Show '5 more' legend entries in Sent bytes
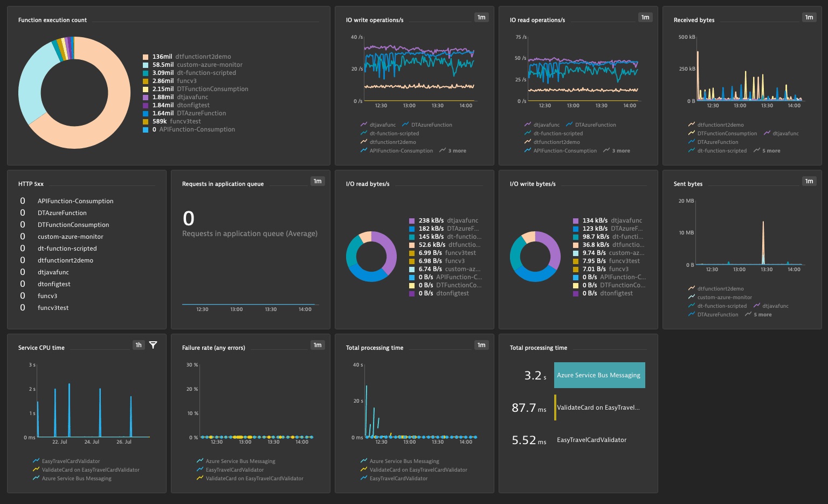The width and height of the screenshot is (828, 504). pos(758,315)
